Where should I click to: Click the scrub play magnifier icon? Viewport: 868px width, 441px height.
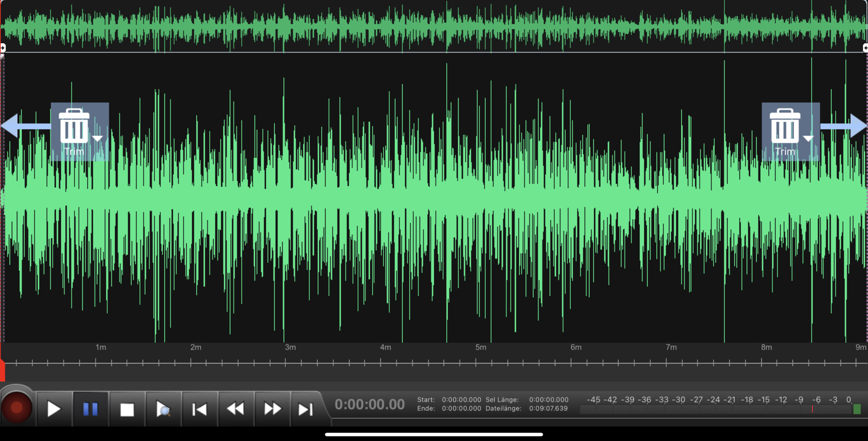(x=163, y=409)
